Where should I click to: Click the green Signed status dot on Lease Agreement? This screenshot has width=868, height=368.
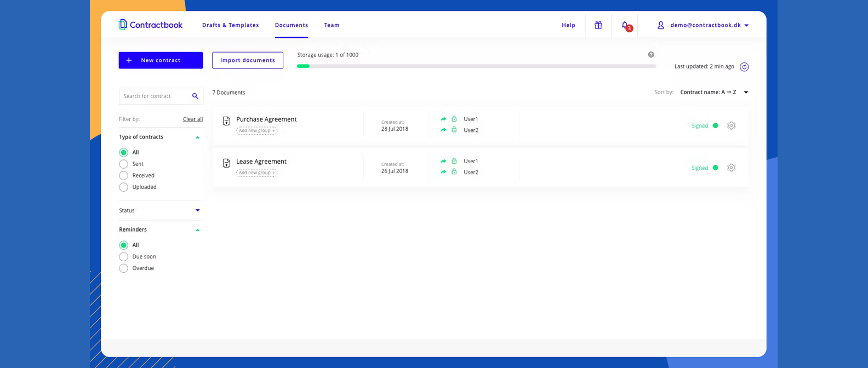[715, 168]
